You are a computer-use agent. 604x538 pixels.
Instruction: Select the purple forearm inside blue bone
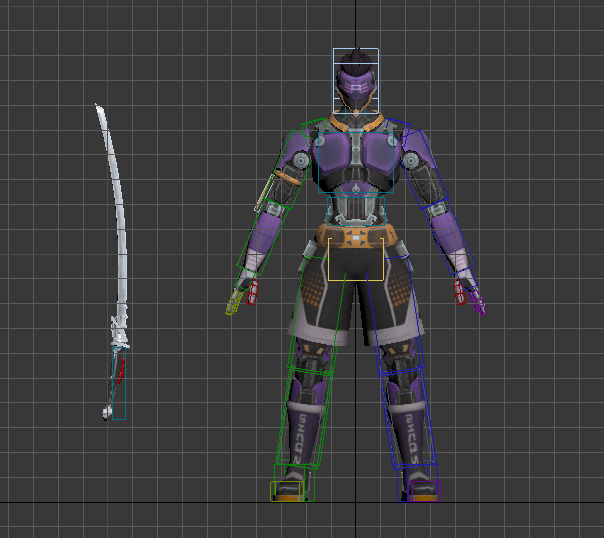click(x=450, y=240)
